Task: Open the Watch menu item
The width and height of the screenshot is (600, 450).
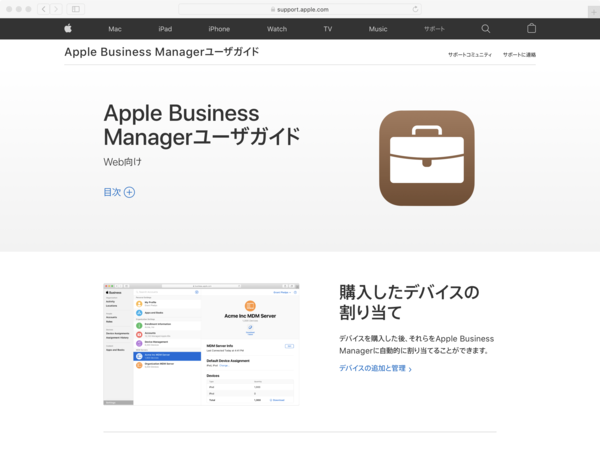Action: [x=277, y=29]
